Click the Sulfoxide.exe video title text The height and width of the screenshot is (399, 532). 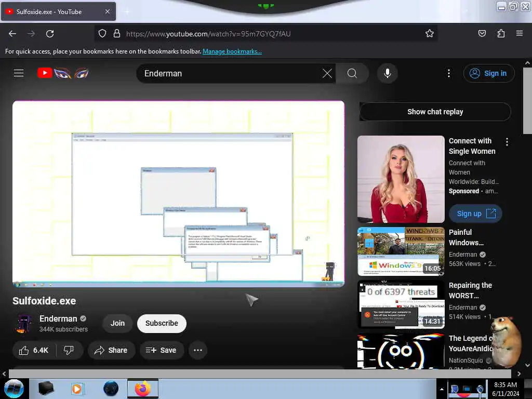(44, 301)
